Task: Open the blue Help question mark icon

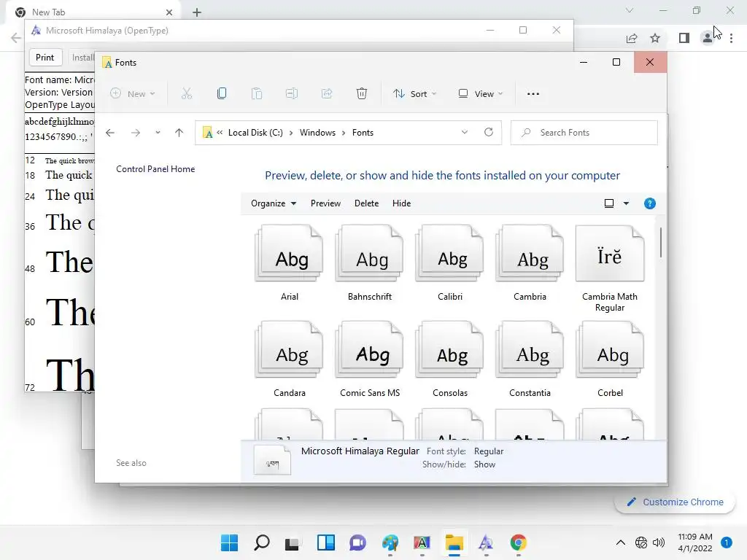Action: point(650,204)
